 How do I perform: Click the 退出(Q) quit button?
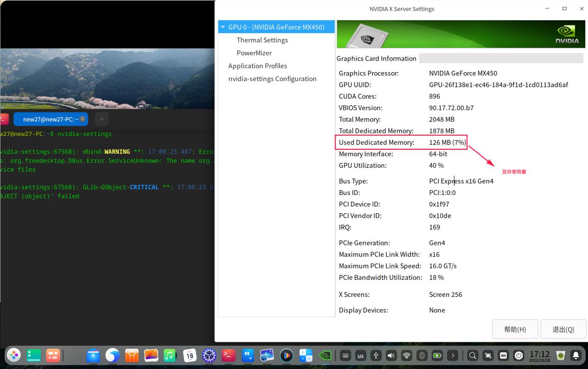(563, 329)
